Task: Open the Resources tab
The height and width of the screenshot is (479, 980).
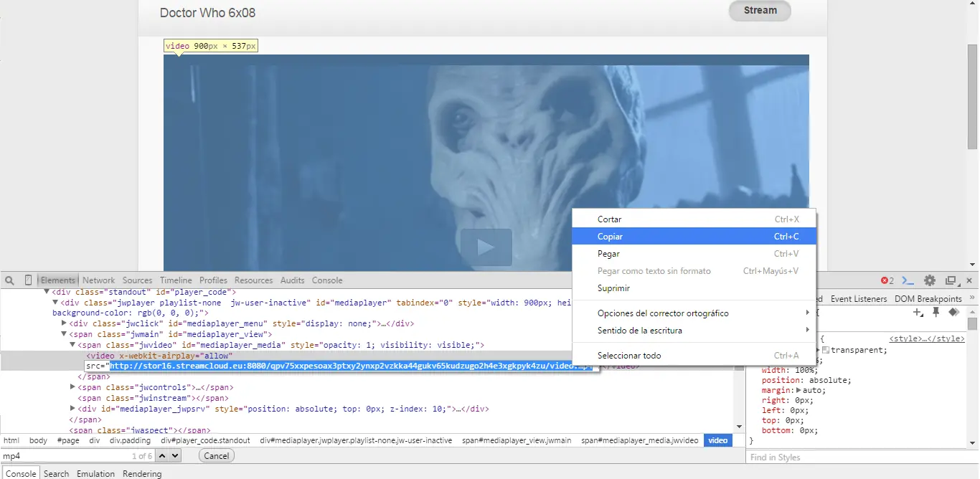Action: (254, 280)
